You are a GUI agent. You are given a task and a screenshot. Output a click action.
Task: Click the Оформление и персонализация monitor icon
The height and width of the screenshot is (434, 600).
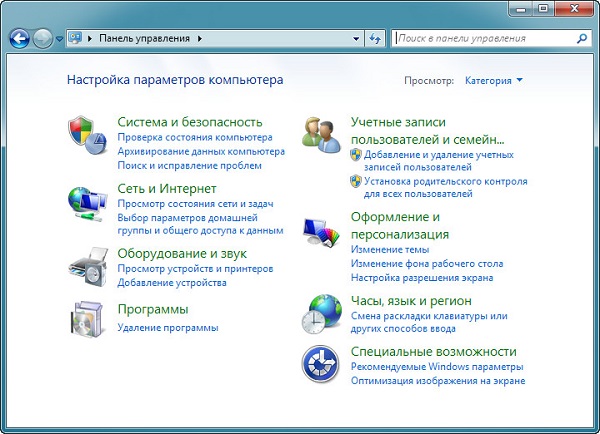point(321,232)
